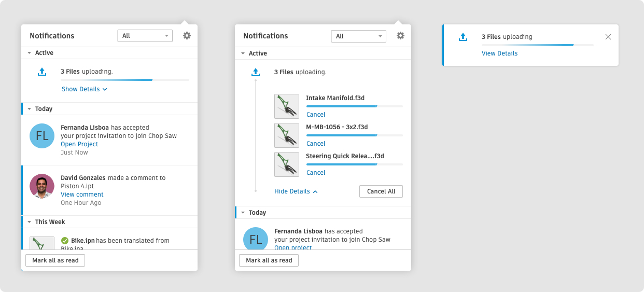Click 'Notifications' title in middle panel
Screen dimensions: 644x292
pyautogui.click(x=265, y=36)
